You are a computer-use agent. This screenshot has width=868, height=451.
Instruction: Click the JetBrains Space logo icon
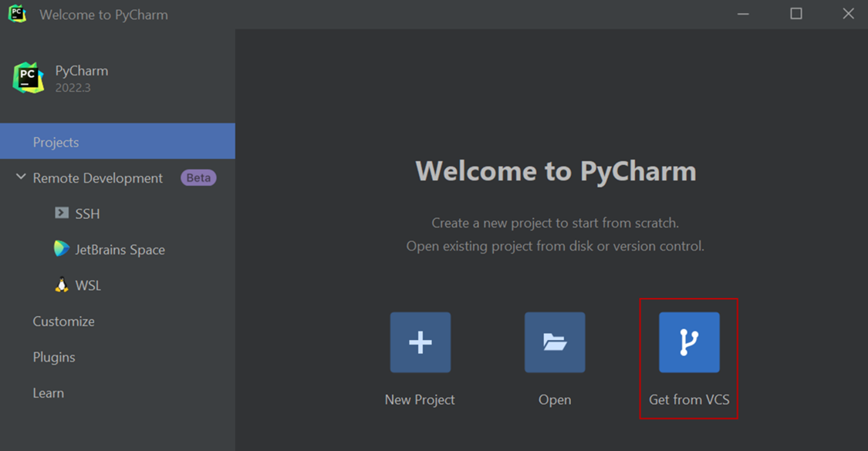tap(62, 248)
